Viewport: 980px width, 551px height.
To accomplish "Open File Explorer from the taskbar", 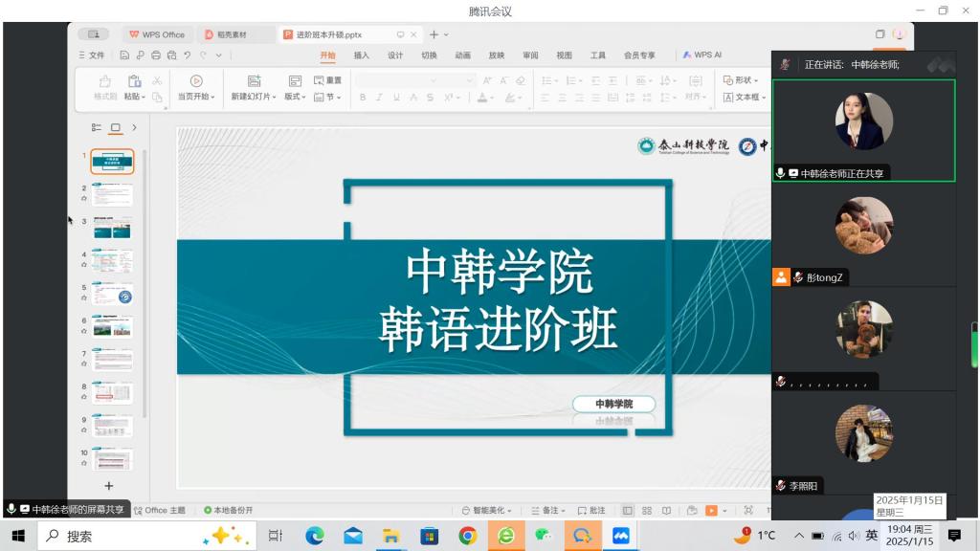I will (x=391, y=536).
